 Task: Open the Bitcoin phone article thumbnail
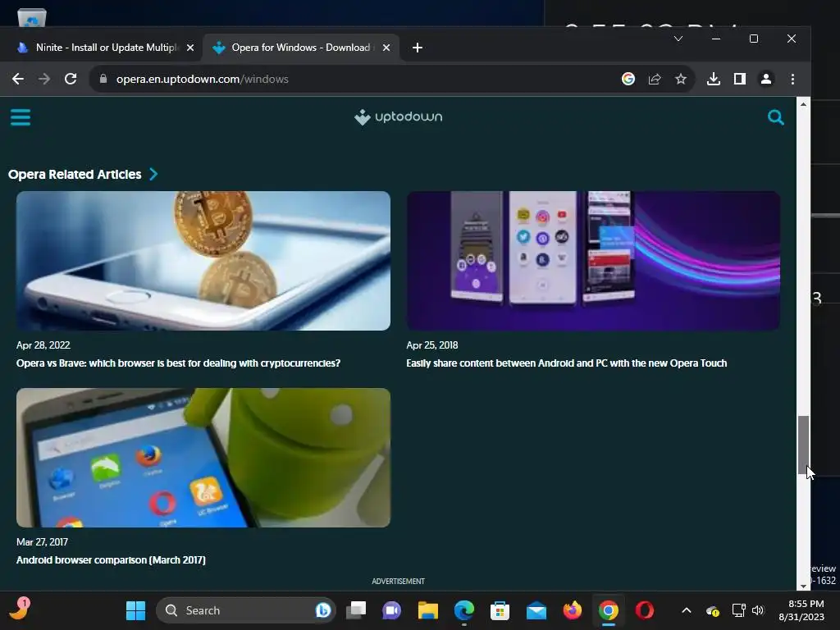point(203,261)
